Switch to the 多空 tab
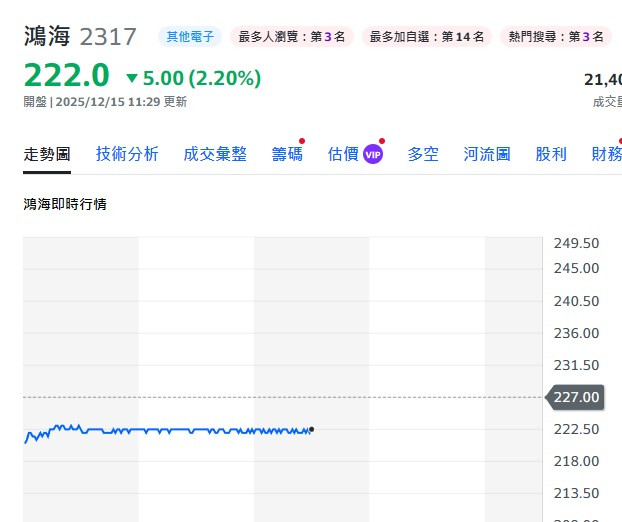Viewport: 622px width, 522px height. pos(423,154)
